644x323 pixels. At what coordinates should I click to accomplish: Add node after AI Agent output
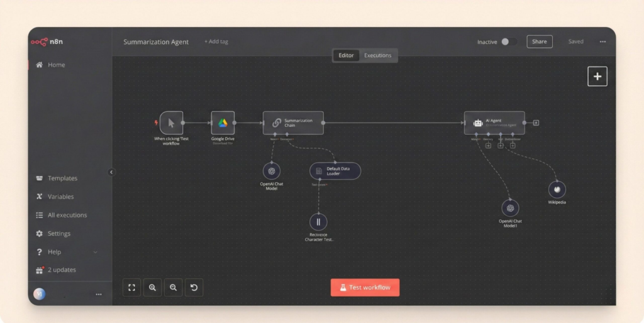(536, 123)
